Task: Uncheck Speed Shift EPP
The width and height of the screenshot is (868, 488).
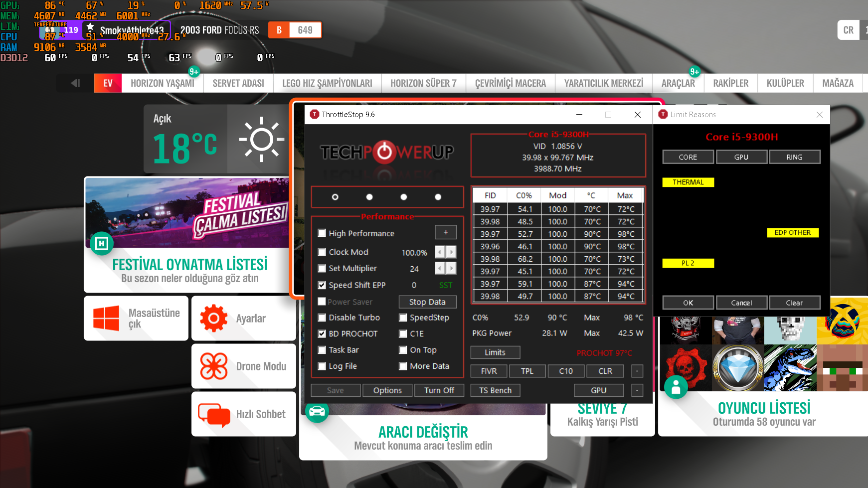Action: (x=322, y=285)
